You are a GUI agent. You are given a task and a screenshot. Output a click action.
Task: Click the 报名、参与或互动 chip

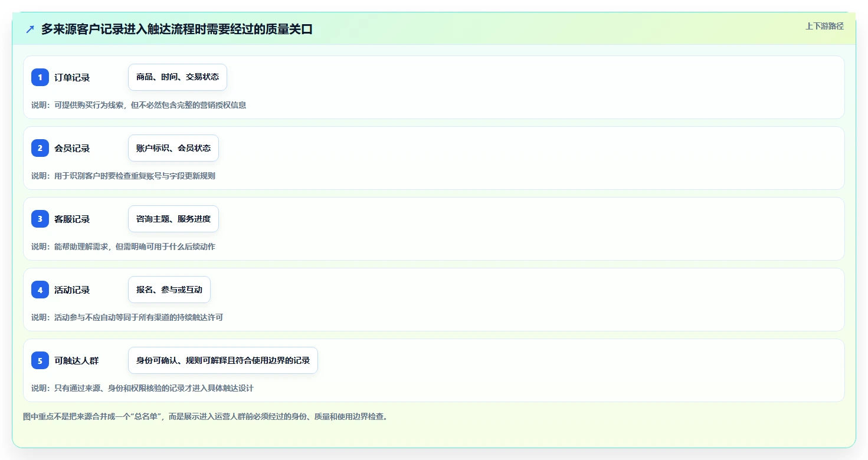(169, 290)
